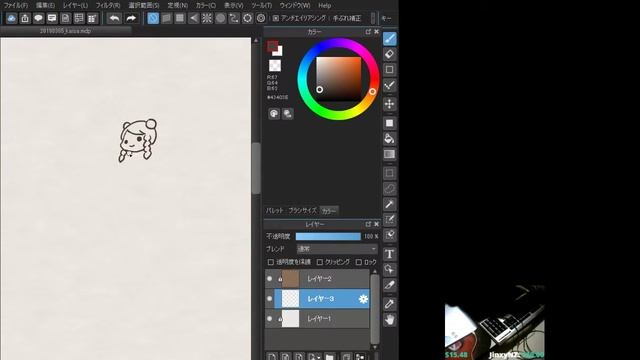This screenshot has width=640, height=360.
Task: Select the Text tool
Action: point(390,254)
